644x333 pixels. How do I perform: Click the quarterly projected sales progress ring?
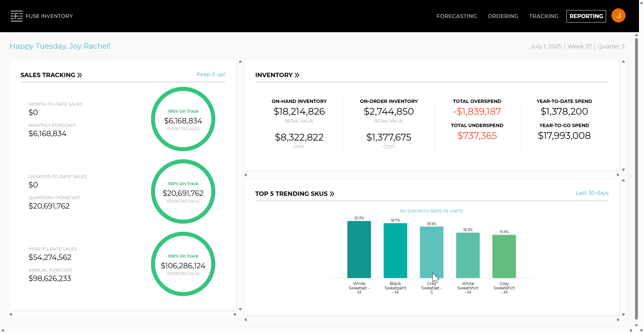(183, 191)
